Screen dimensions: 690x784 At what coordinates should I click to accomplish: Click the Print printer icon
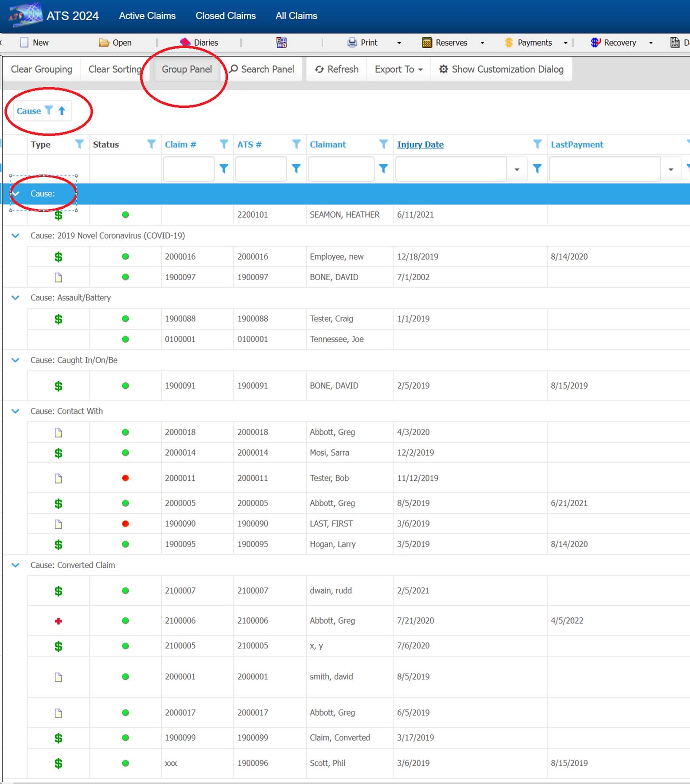point(352,43)
